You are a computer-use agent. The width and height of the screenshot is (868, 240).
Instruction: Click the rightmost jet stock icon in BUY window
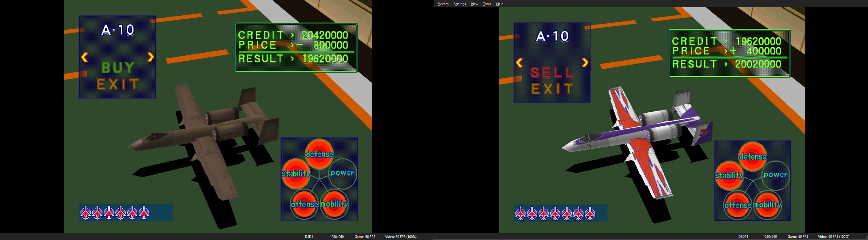pyautogui.click(x=144, y=213)
